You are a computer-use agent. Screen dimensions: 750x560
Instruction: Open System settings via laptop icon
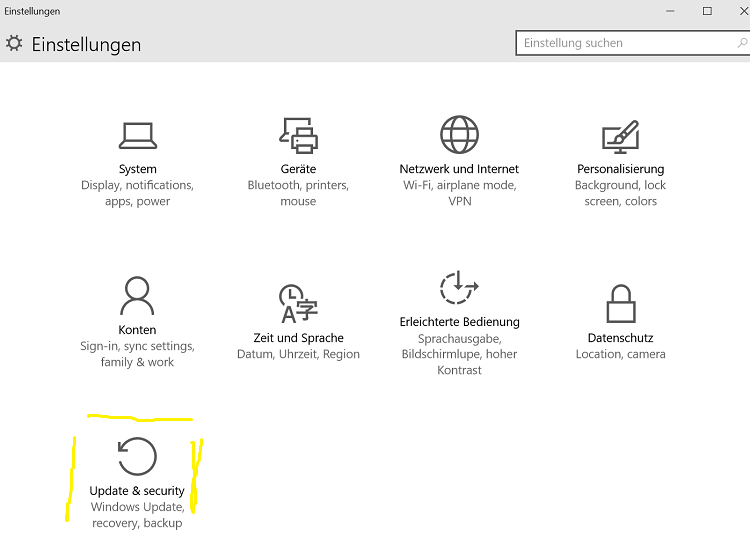coord(138,136)
